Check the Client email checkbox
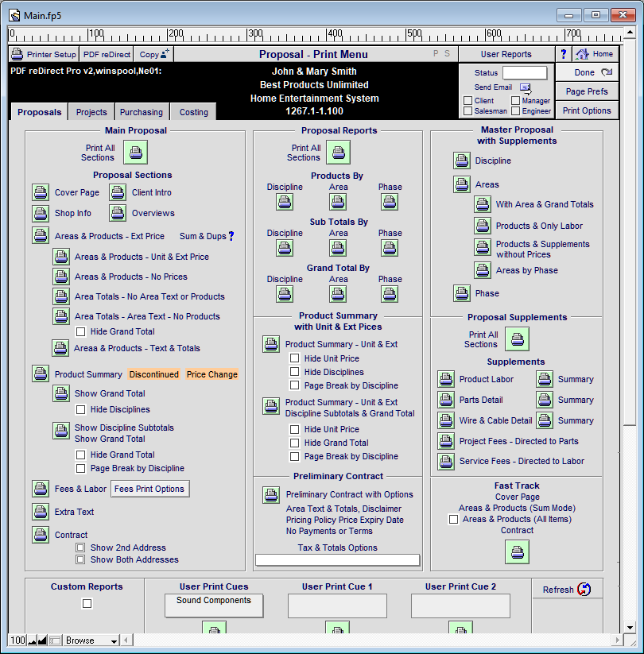Screen dimensions: 644x654 (467, 100)
